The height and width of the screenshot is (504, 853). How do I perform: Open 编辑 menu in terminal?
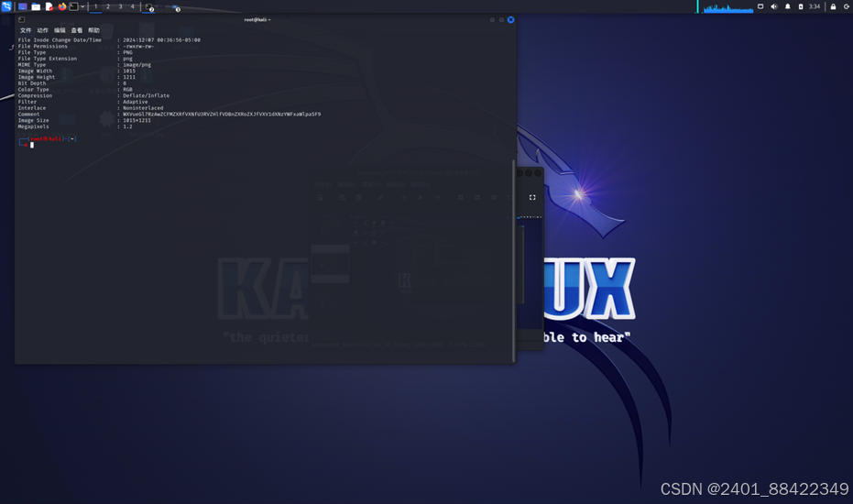60,30
